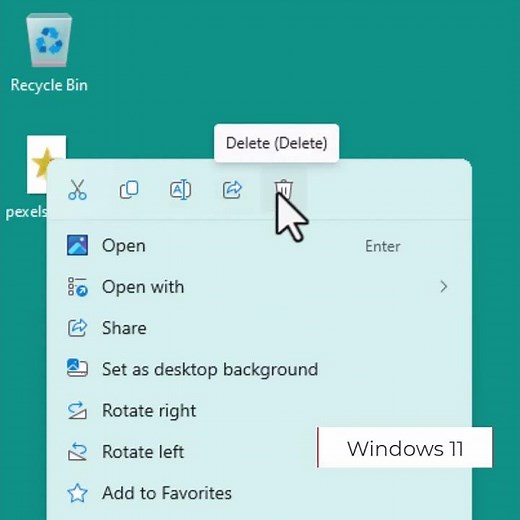
Task: Click the Rename icon in context menu
Action: click(180, 190)
